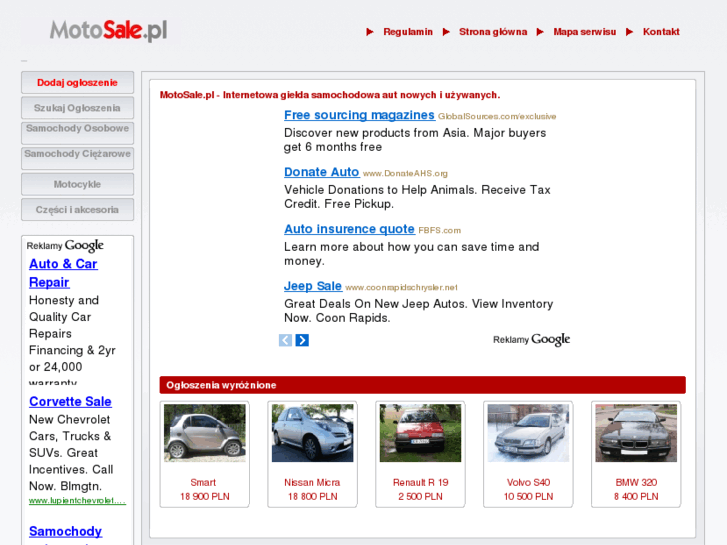Click the www.coonrapidschrysler.net URL
This screenshot has width=727, height=545.
[x=402, y=288]
